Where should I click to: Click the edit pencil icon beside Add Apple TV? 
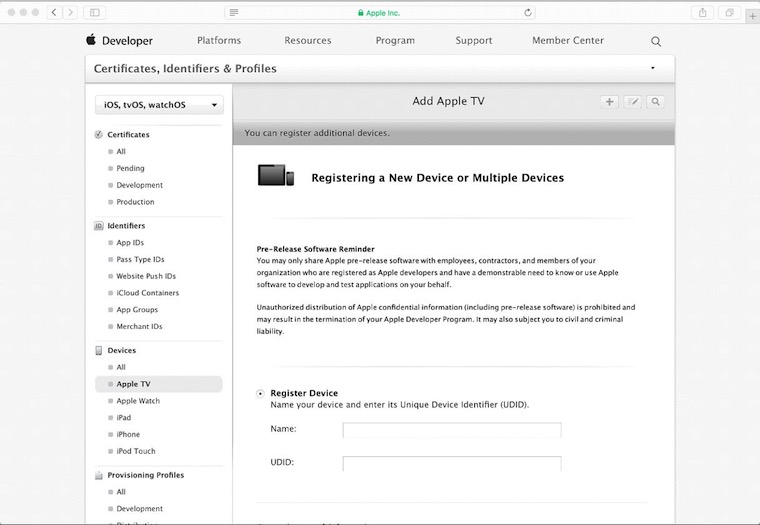633,102
